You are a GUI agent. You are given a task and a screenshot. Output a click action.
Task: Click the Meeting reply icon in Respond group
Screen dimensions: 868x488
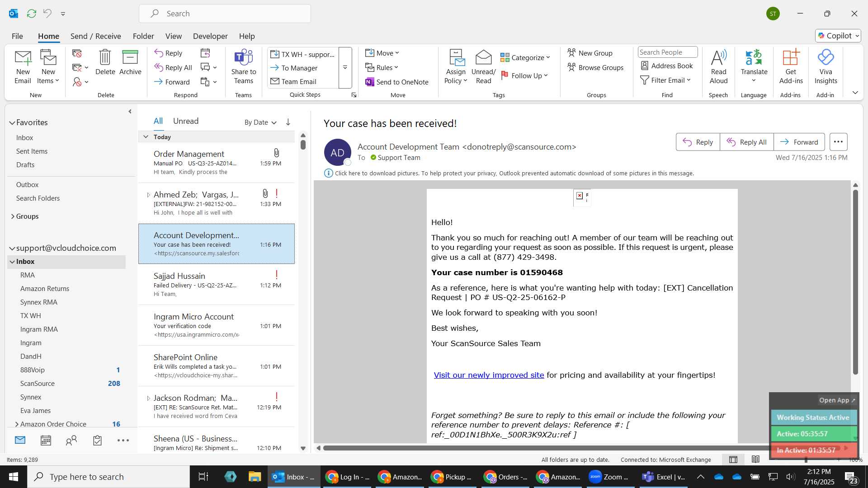coord(205,53)
